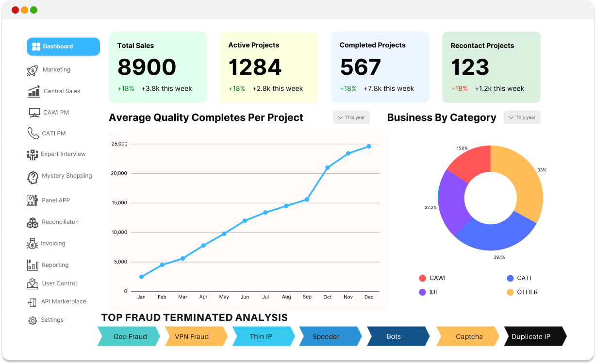Click the OTHER orange legend swatch

(510, 292)
